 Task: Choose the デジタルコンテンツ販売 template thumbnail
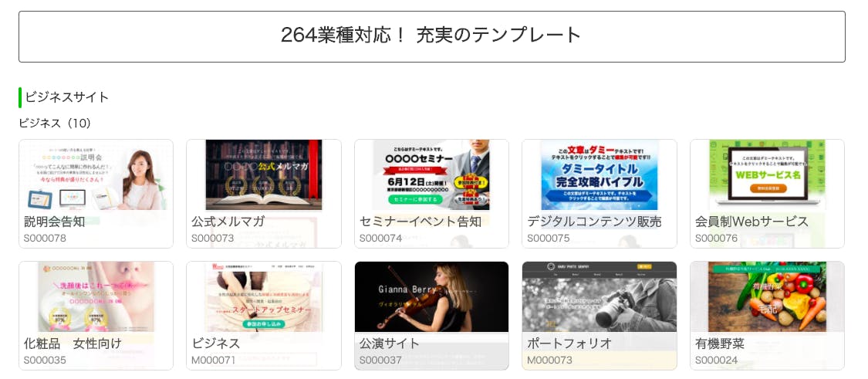[x=599, y=174]
